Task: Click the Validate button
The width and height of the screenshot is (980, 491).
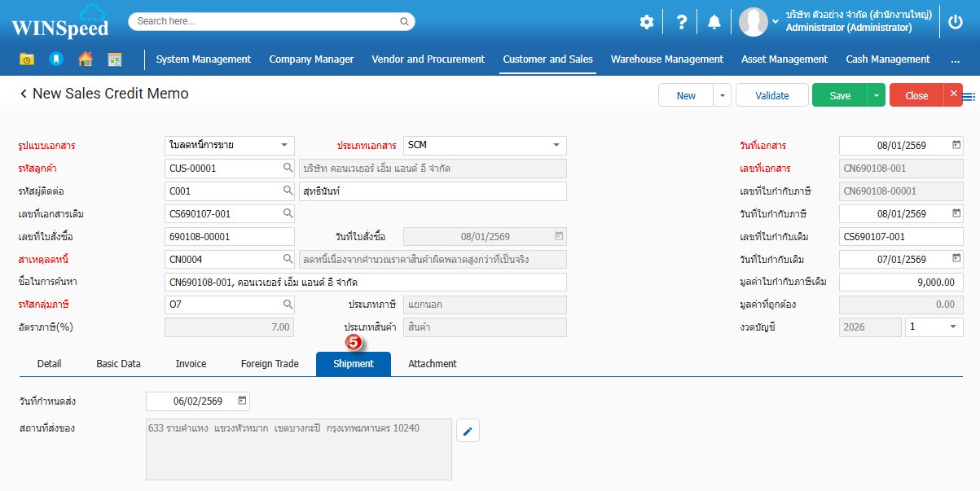Action: click(771, 95)
